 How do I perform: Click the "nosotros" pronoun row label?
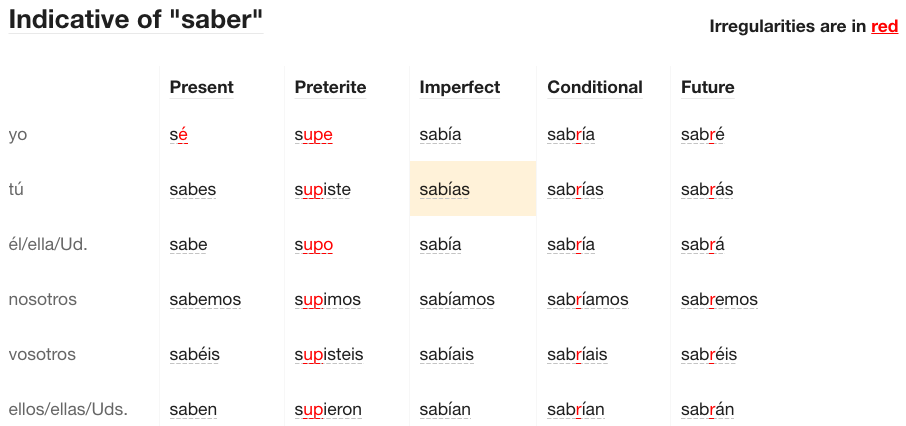tap(42, 300)
